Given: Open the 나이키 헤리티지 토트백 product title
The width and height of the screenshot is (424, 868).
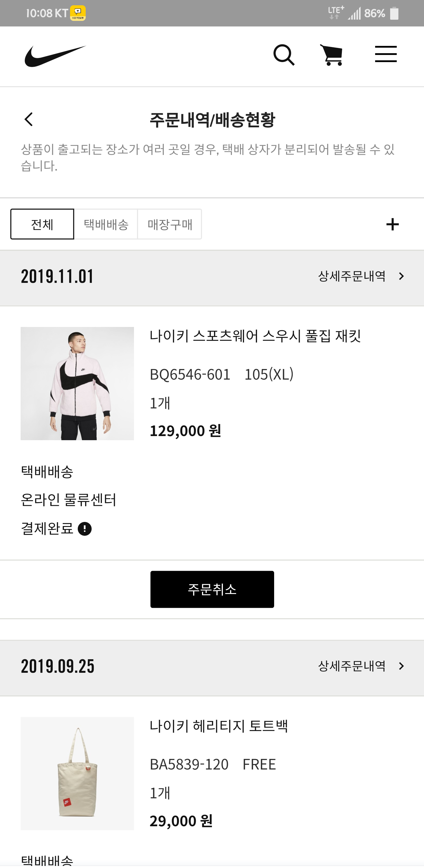Looking at the screenshot, I should click(x=219, y=726).
